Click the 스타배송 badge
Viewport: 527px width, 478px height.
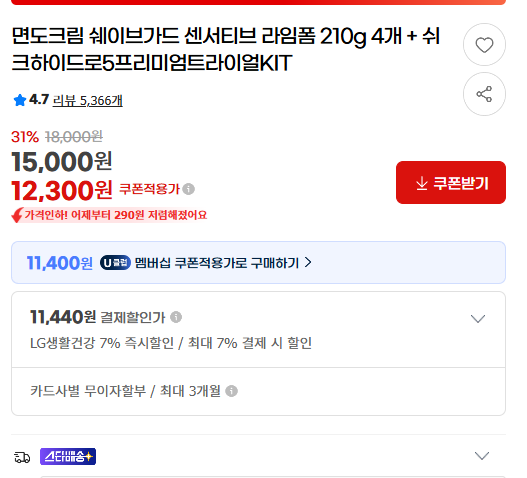coord(68,456)
